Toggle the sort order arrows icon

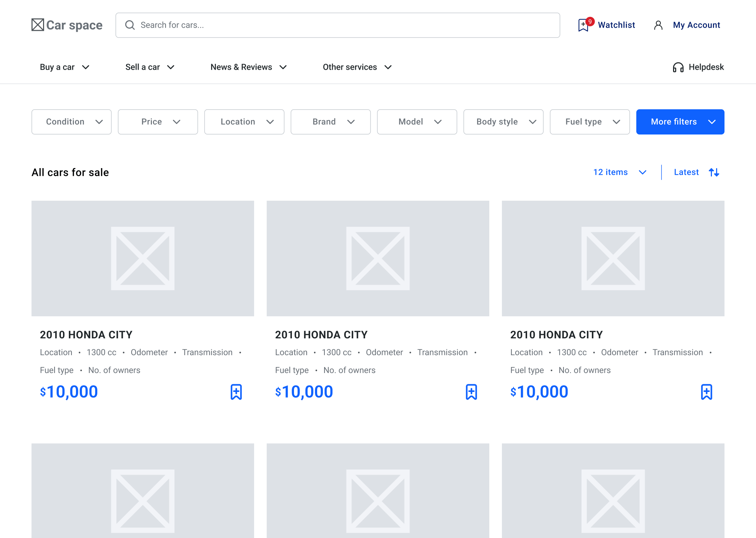click(714, 172)
